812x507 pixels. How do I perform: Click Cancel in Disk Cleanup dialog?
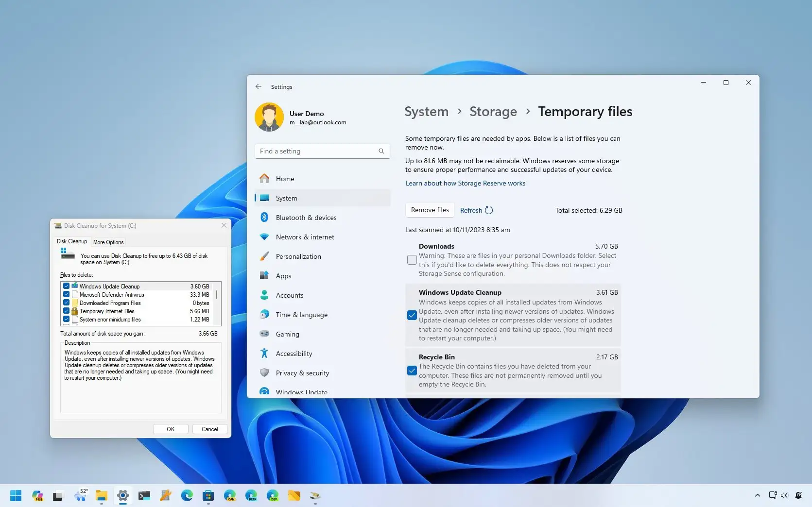210,429
